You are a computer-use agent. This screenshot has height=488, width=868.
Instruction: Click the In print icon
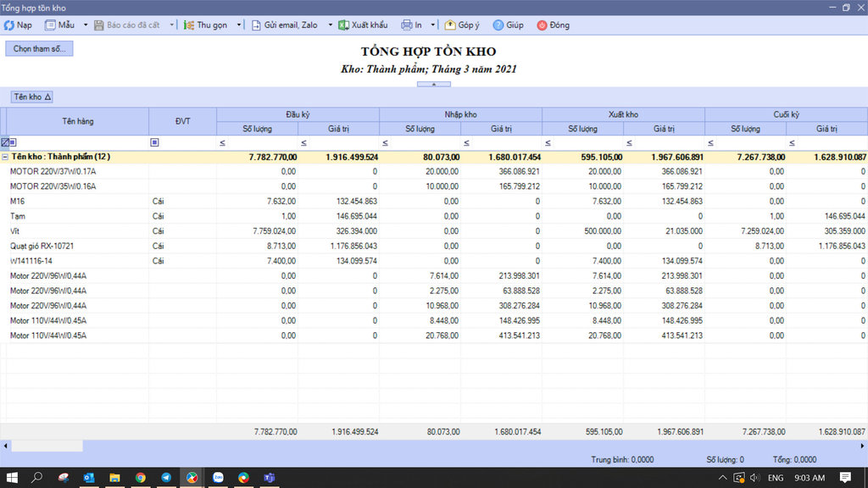tap(407, 25)
